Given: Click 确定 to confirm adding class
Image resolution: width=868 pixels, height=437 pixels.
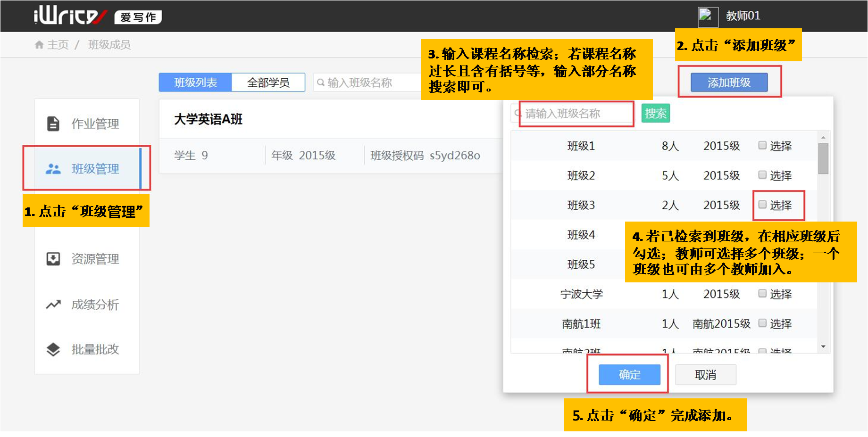Looking at the screenshot, I should click(x=629, y=375).
